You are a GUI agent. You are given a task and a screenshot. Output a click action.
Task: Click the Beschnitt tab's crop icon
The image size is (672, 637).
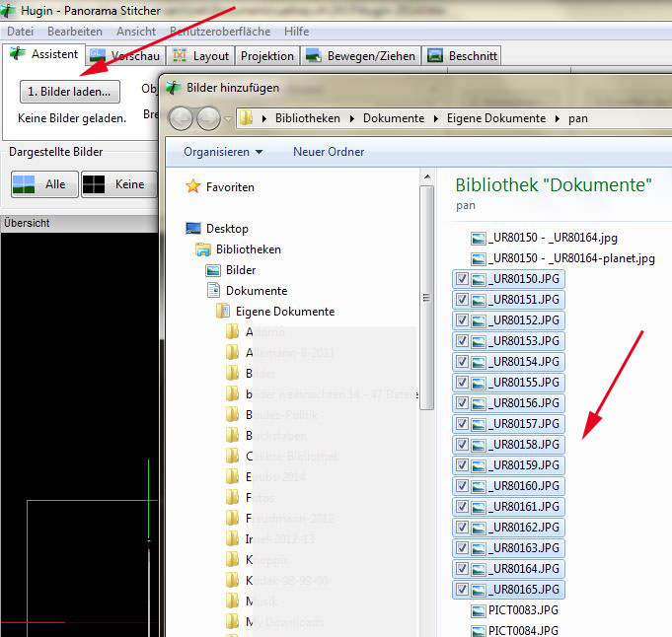click(x=434, y=55)
